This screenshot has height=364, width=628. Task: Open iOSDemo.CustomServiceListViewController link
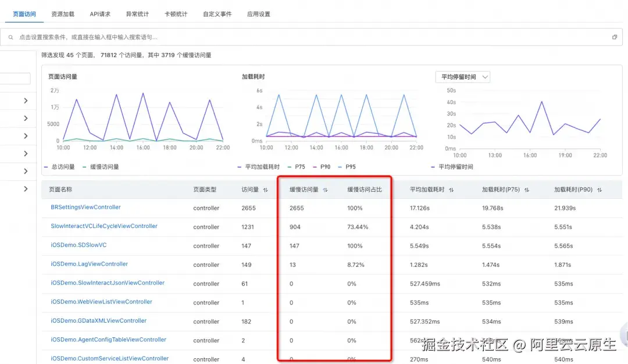tap(109, 358)
